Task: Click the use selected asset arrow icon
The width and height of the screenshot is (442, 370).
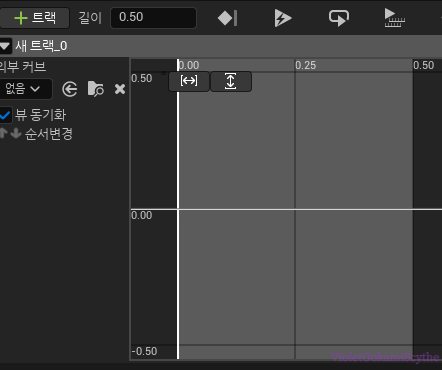Action: [70, 89]
